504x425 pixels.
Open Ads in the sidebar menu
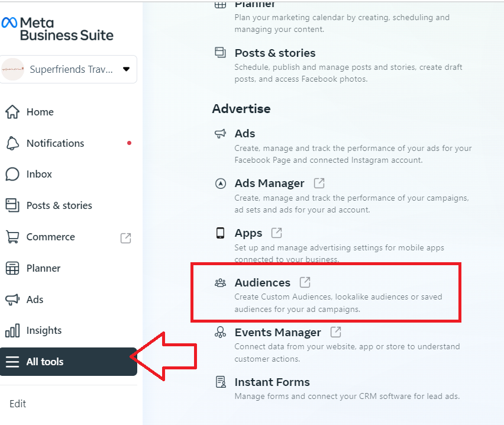tap(35, 300)
